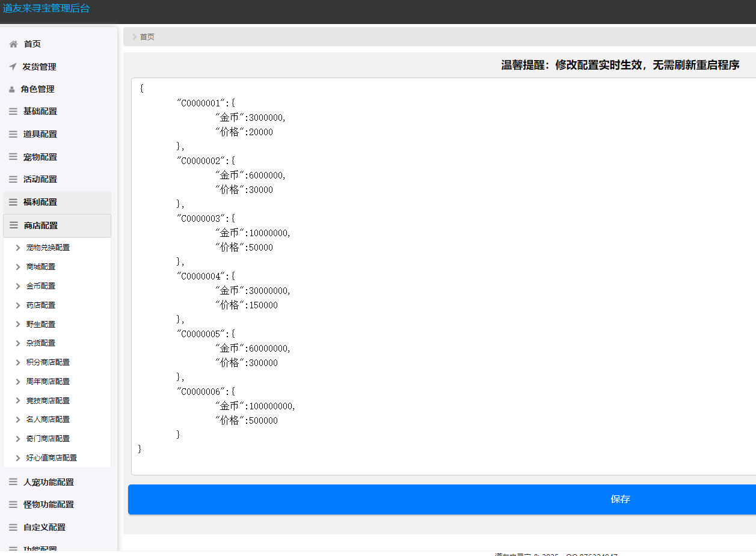Click the 道友来寻宝管理后台 title link

(46, 8)
